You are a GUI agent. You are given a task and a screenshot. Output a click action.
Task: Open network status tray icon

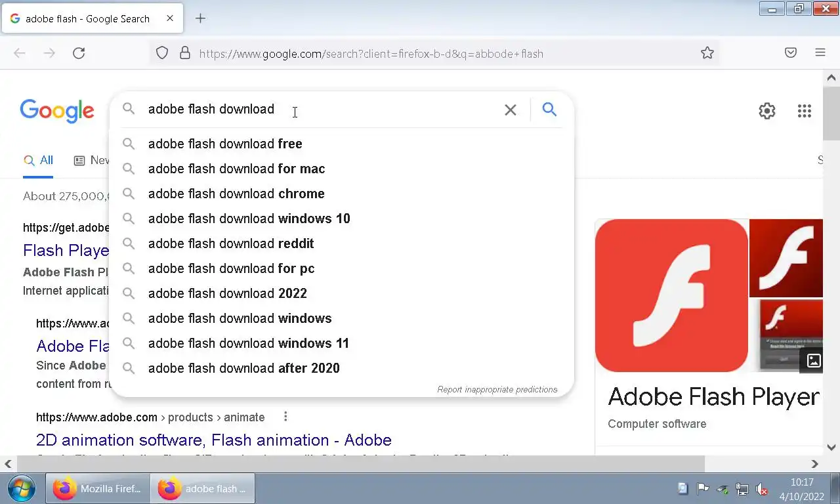[x=742, y=489]
